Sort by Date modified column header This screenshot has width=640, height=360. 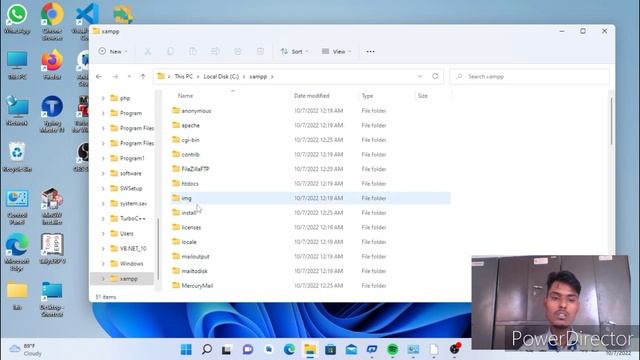point(311,96)
